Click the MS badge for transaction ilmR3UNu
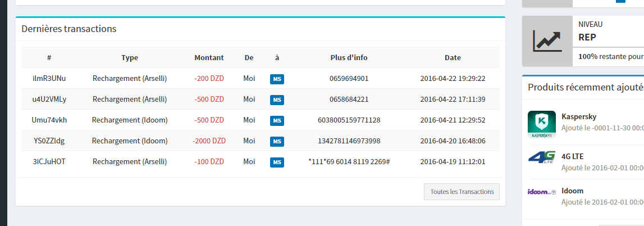This screenshot has width=644, height=226. pos(277,79)
